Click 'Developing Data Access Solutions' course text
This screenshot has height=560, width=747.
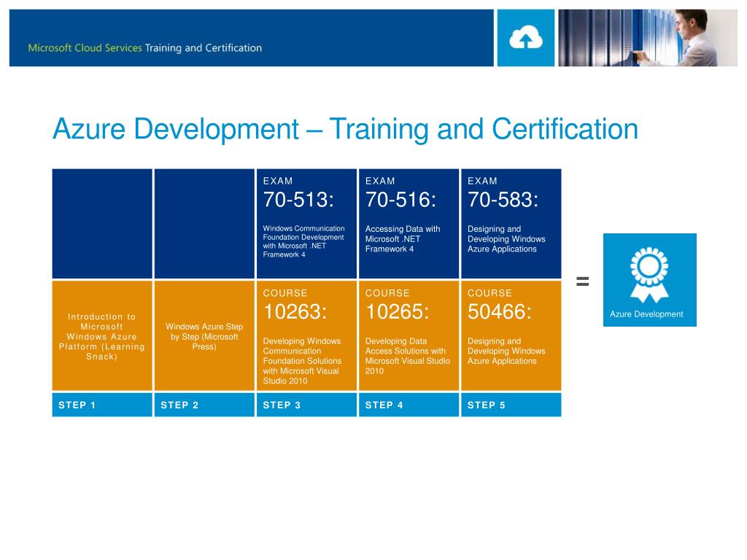[x=408, y=356]
